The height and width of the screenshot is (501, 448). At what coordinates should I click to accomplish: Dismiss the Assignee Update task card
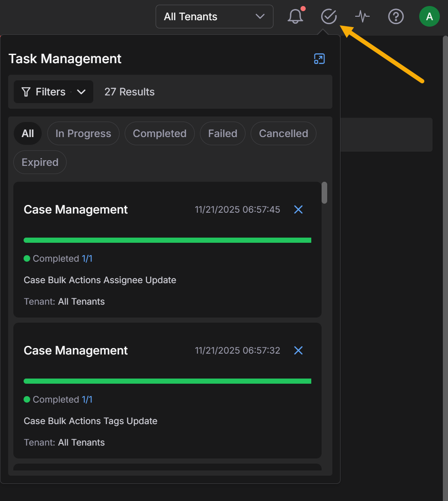pos(298,209)
